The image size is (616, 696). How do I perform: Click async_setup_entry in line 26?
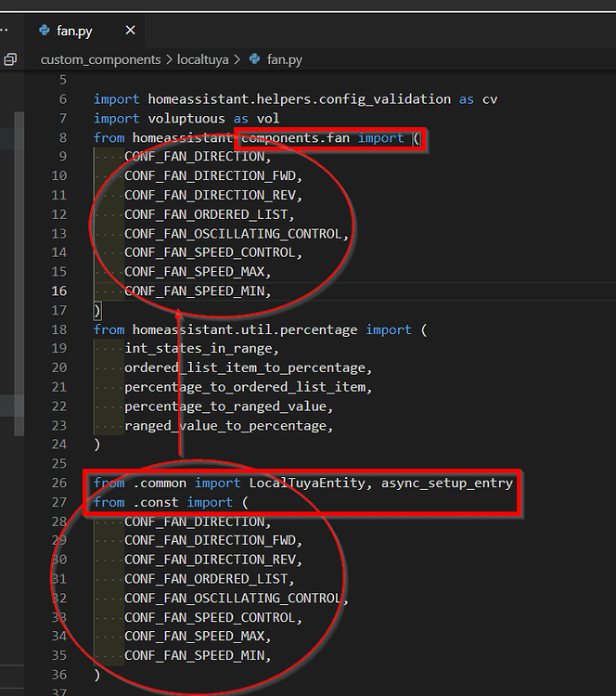click(x=446, y=483)
